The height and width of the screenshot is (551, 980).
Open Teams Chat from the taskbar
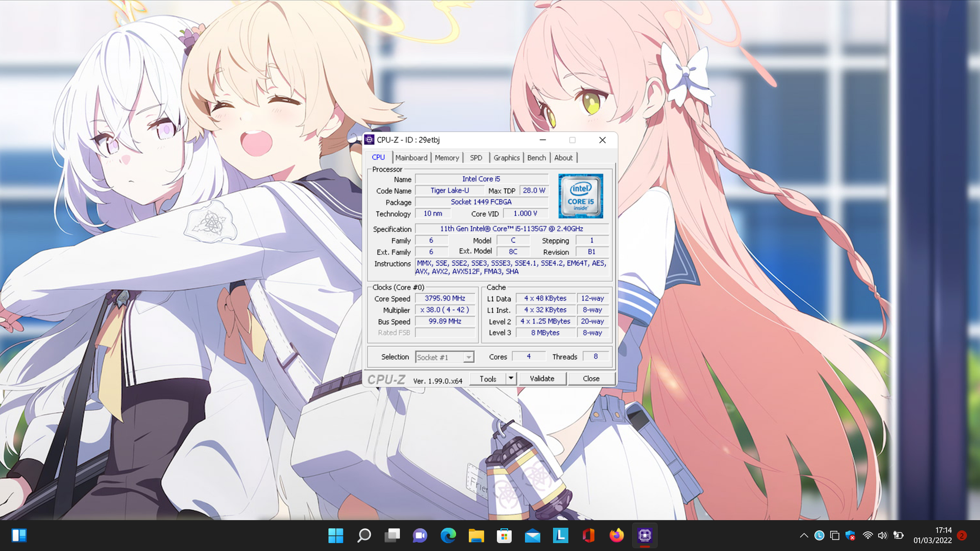coord(420,535)
